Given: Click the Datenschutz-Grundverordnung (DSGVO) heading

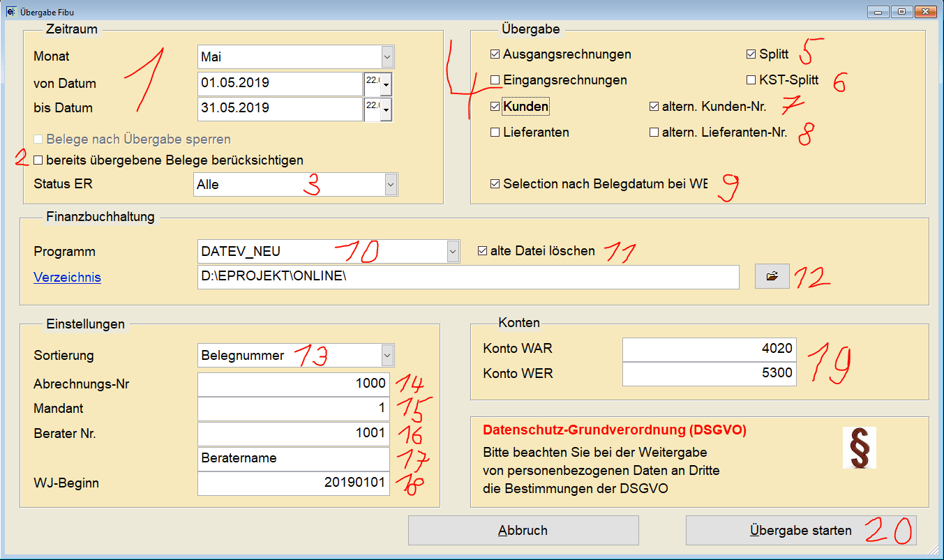Looking at the screenshot, I should coord(615,430).
